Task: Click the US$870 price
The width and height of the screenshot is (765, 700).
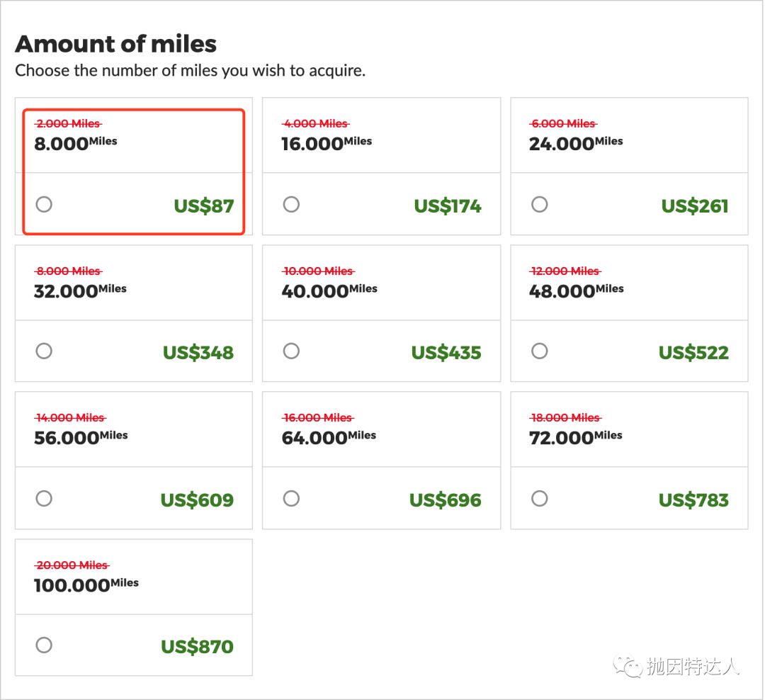Action: tap(197, 647)
